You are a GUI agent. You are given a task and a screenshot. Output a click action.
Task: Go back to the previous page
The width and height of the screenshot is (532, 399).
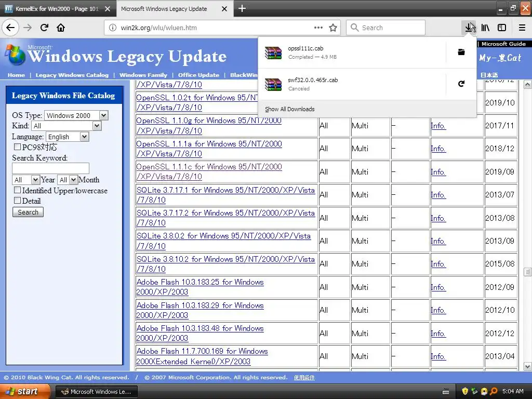(10, 28)
